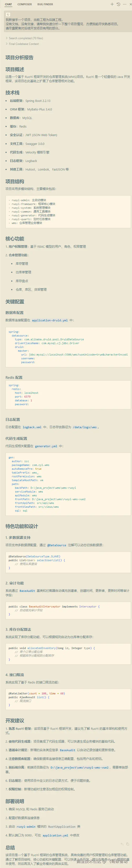Click the first BaseAudit code reference
The image size is (132, 868).
coord(27,591)
